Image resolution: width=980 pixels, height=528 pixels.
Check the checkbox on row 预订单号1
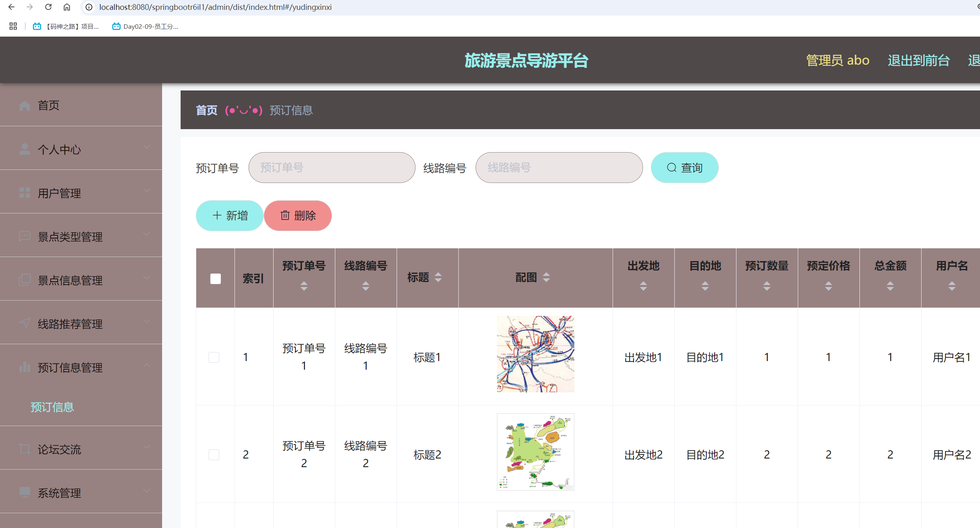214,357
